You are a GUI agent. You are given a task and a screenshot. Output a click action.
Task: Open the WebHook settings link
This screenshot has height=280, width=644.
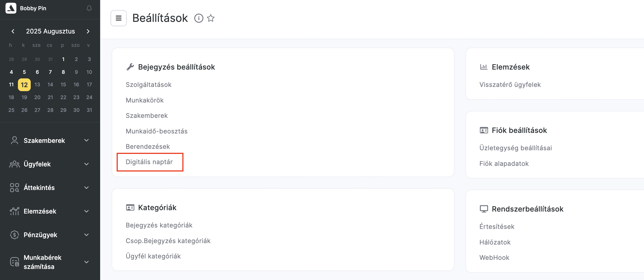pos(494,258)
